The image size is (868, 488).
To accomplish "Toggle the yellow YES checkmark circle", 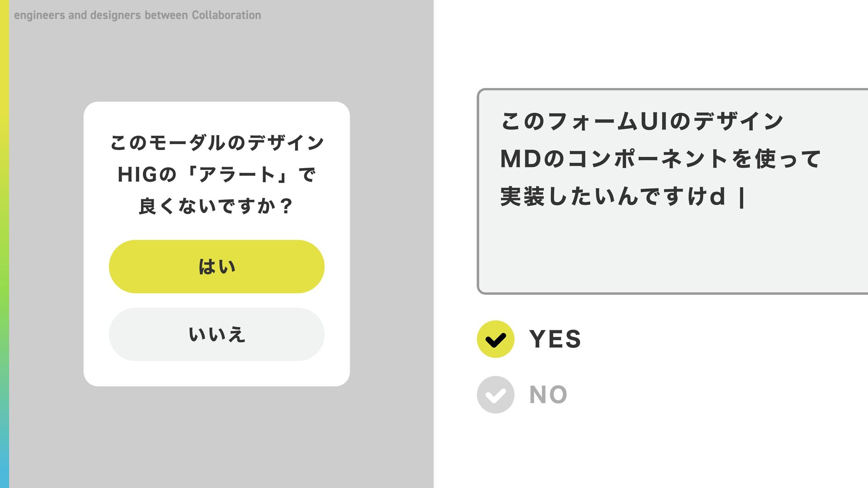I will (495, 339).
